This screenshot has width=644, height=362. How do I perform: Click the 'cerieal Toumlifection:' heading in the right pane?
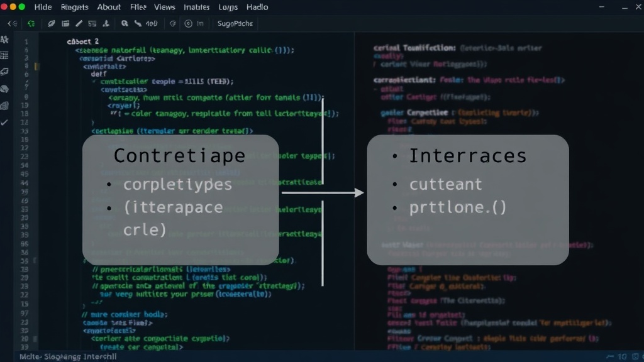pyautogui.click(x=414, y=48)
